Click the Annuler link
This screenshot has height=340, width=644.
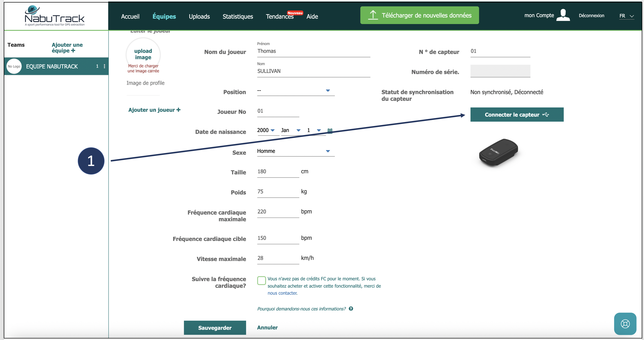tap(267, 327)
